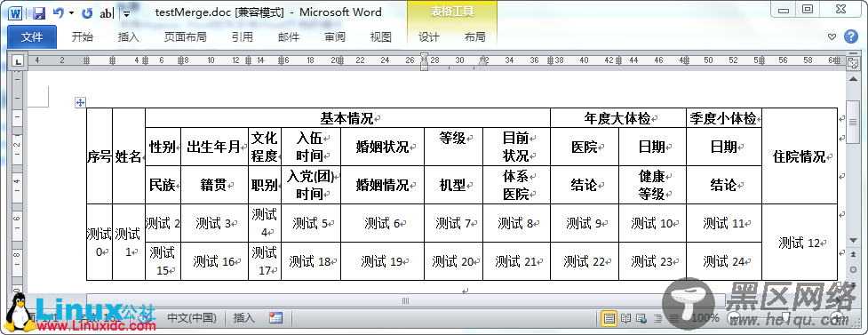Click the tab stop selector at ruler corner
Screen dimensions: 868x335
19,61
